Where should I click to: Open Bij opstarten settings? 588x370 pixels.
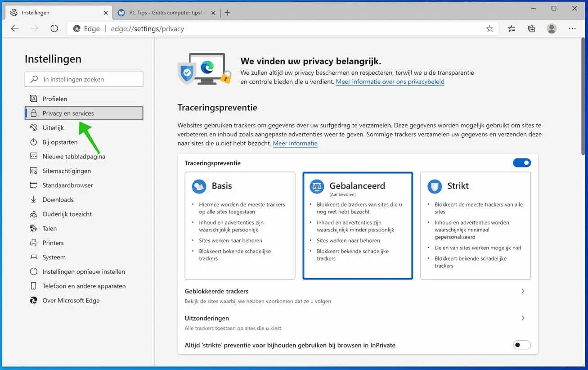[84, 142]
